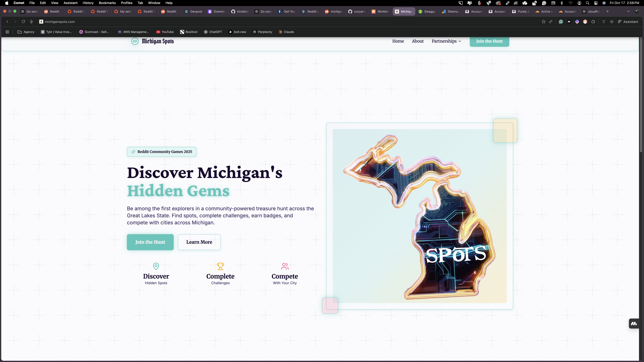The width and height of the screenshot is (644, 362).
Task: Click the Michigan Spots logo icon
Action: click(135, 41)
